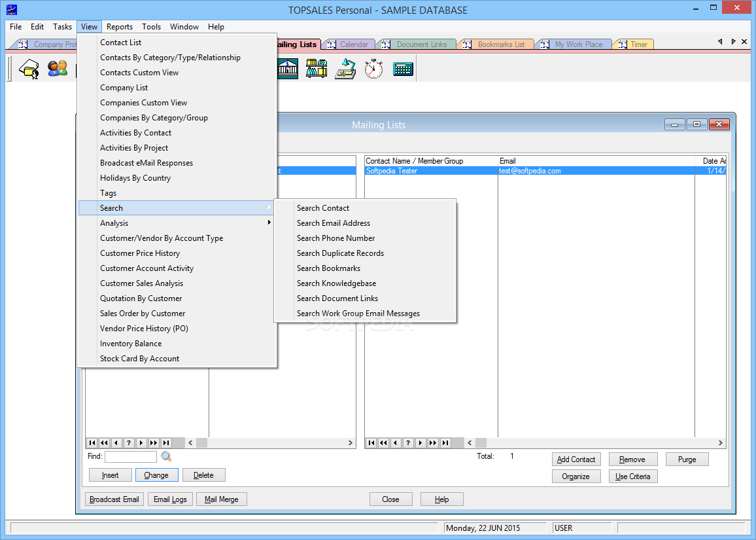The image size is (756, 540).
Task: Open the stopwatch timer toolbar icon
Action: (373, 69)
